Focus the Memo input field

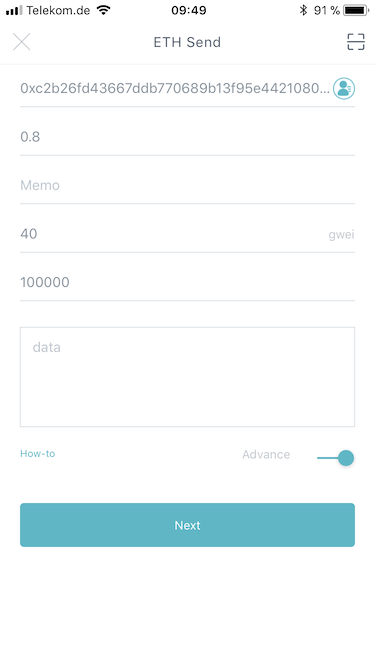(x=188, y=185)
